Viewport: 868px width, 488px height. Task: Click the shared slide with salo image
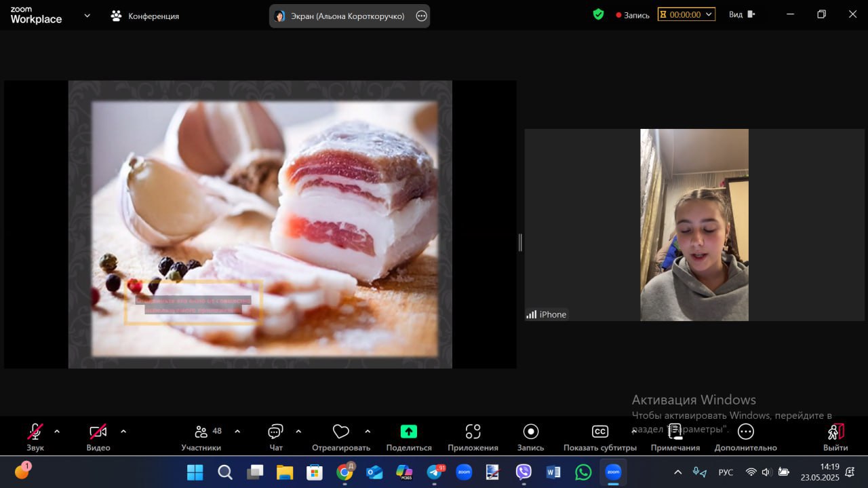tap(260, 225)
